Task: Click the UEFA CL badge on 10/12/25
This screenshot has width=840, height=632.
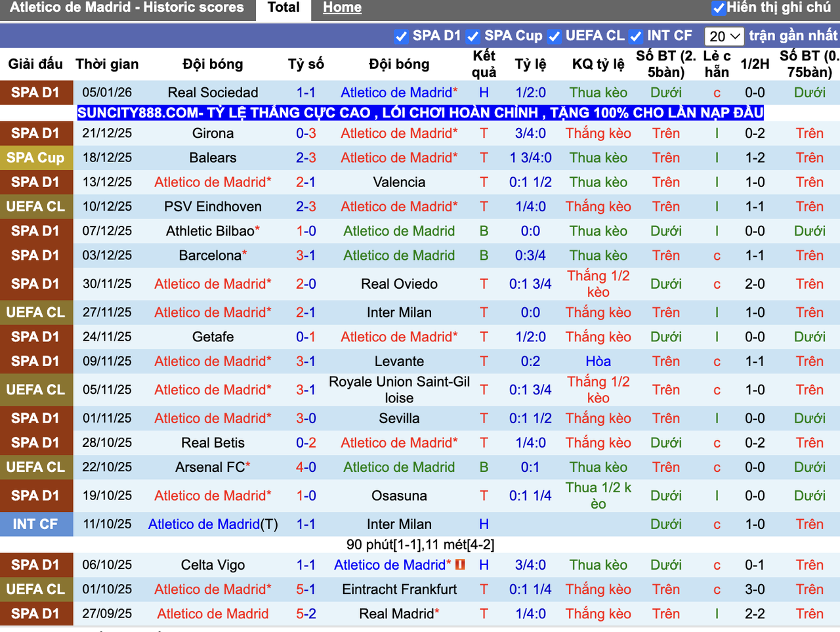Action: click(x=36, y=207)
